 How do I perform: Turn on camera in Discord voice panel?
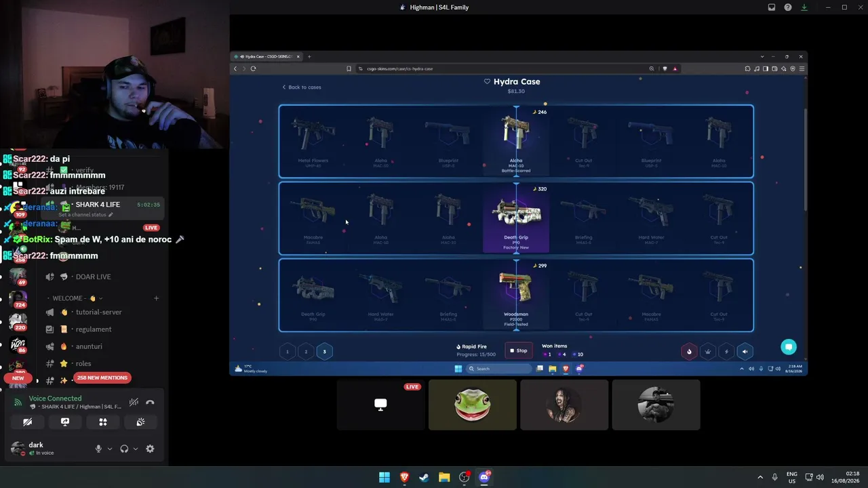[27, 422]
